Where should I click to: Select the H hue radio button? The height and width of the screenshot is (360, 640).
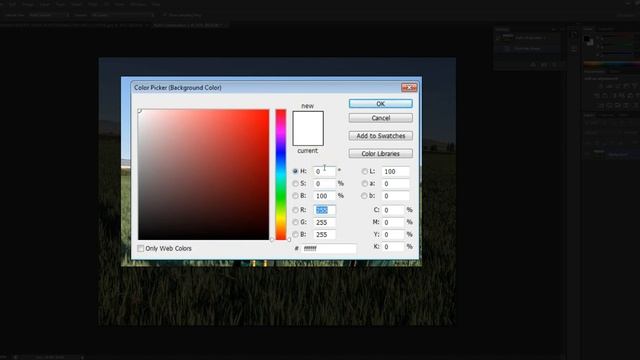295,171
